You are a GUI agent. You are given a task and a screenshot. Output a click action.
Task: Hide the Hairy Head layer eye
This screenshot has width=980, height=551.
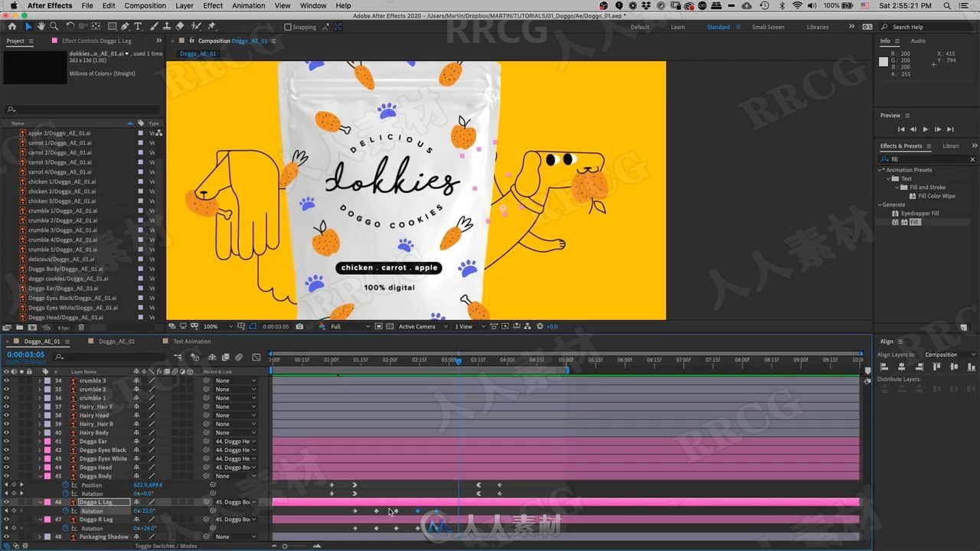point(7,415)
